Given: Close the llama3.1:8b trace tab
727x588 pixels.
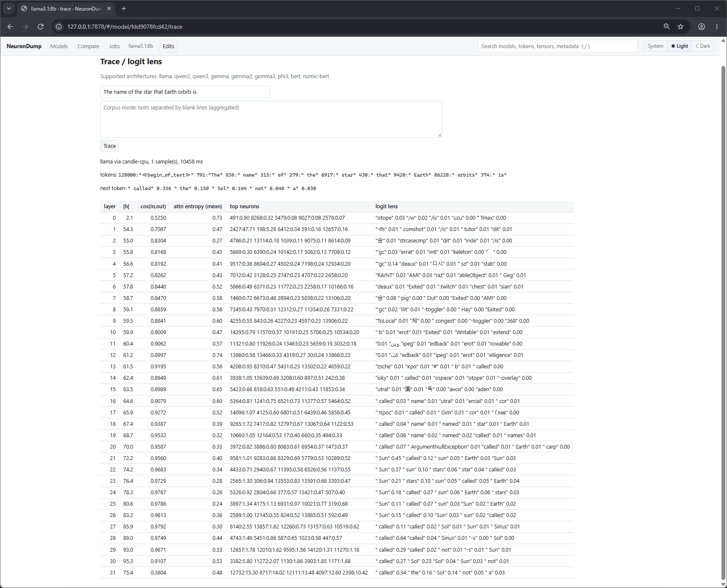Looking at the screenshot, I should [109, 8].
